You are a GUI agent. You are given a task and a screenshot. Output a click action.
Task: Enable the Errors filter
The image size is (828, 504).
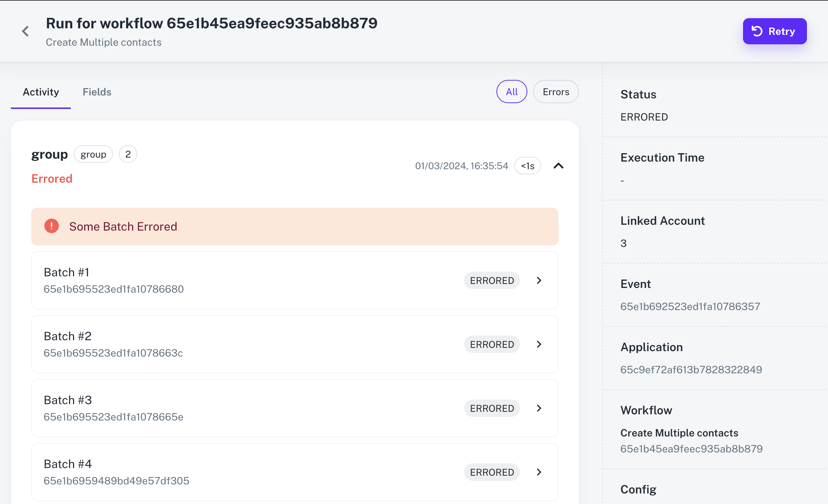point(556,92)
